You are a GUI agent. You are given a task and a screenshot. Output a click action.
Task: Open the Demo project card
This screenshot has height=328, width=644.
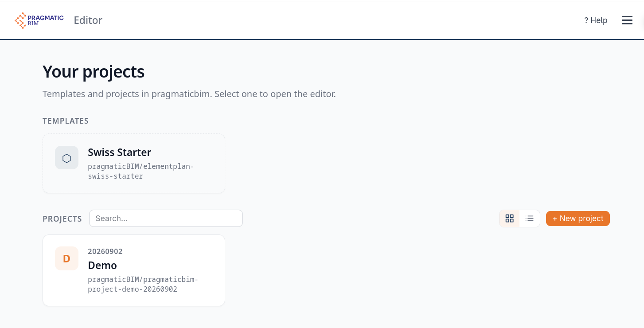click(x=134, y=270)
